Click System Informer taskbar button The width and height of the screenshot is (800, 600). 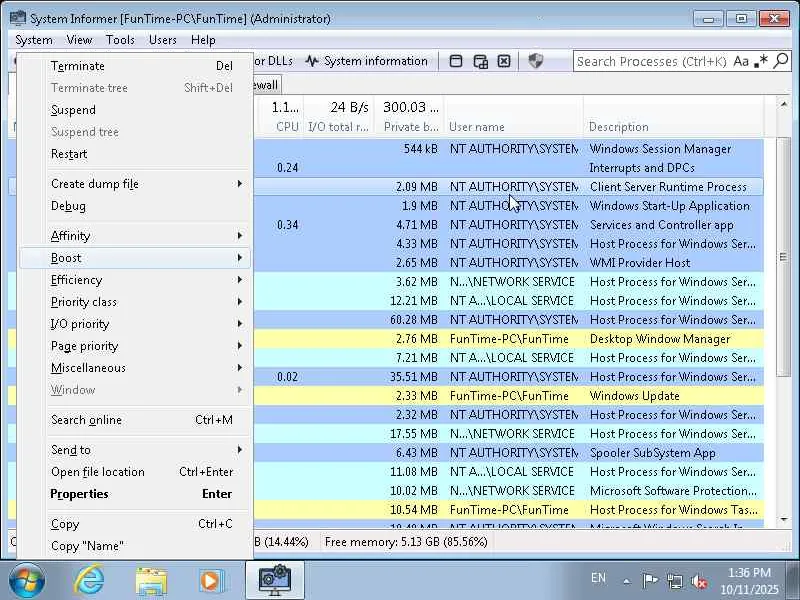[x=274, y=580]
